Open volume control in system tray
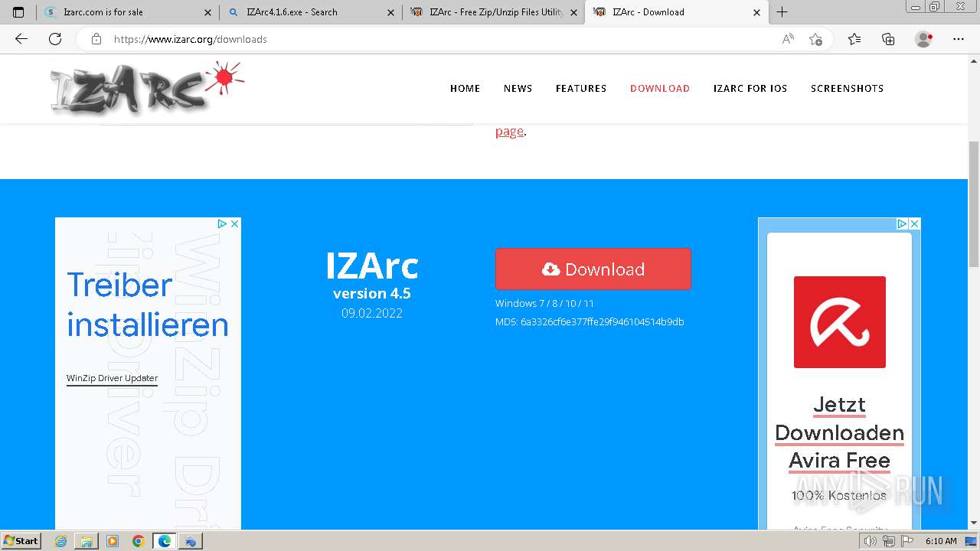Image resolution: width=980 pixels, height=551 pixels. [x=870, y=541]
